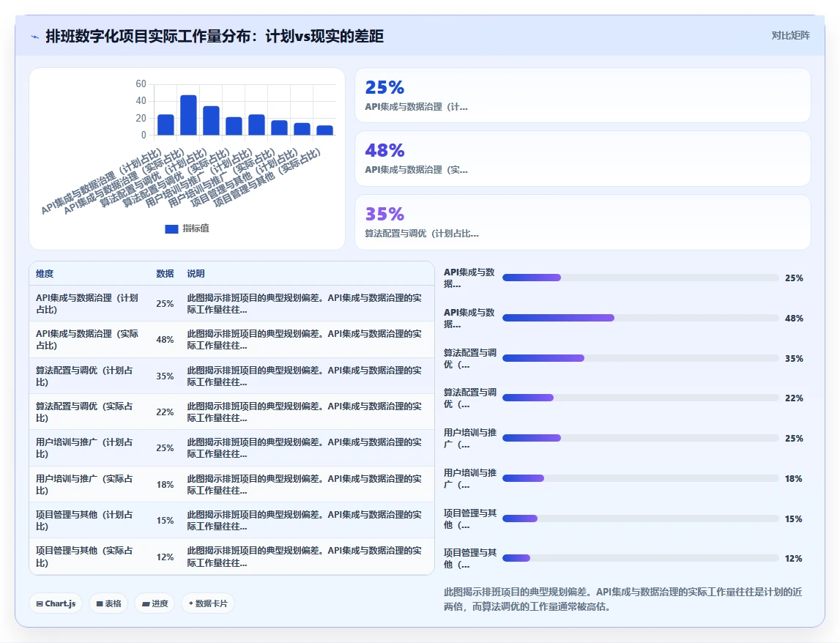Screen dimensions: 840x643
Task: Select the 进度 chip
Action: [155, 603]
